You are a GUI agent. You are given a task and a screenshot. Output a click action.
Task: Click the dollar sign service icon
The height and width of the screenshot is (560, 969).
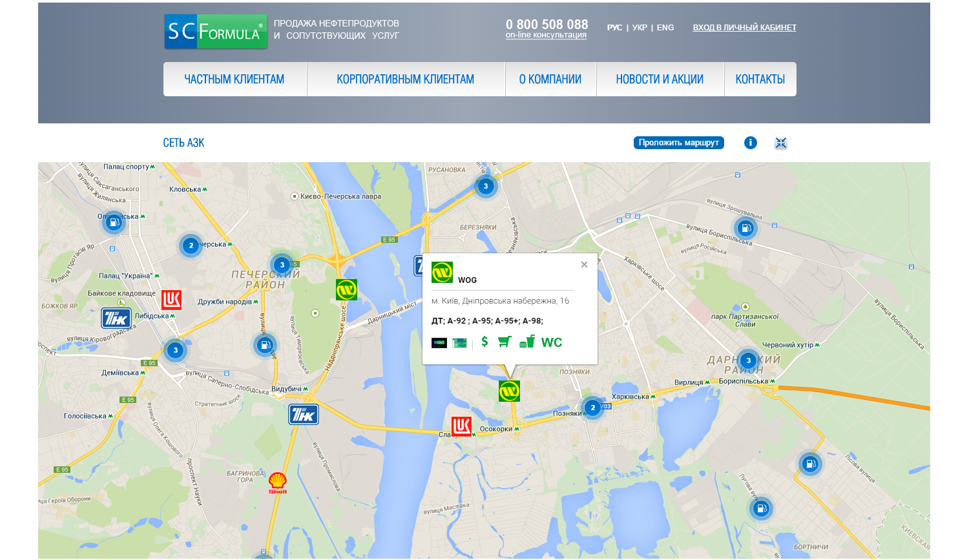[x=484, y=342]
